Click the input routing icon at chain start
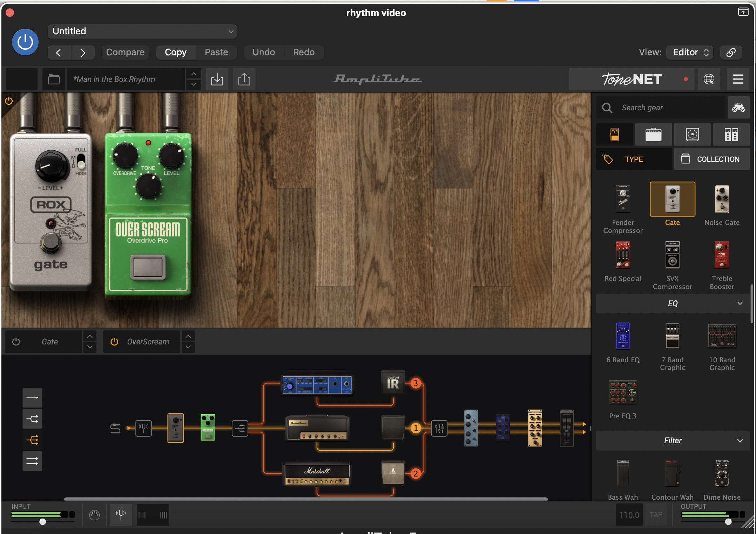The height and width of the screenshot is (534, 756). 115,428
